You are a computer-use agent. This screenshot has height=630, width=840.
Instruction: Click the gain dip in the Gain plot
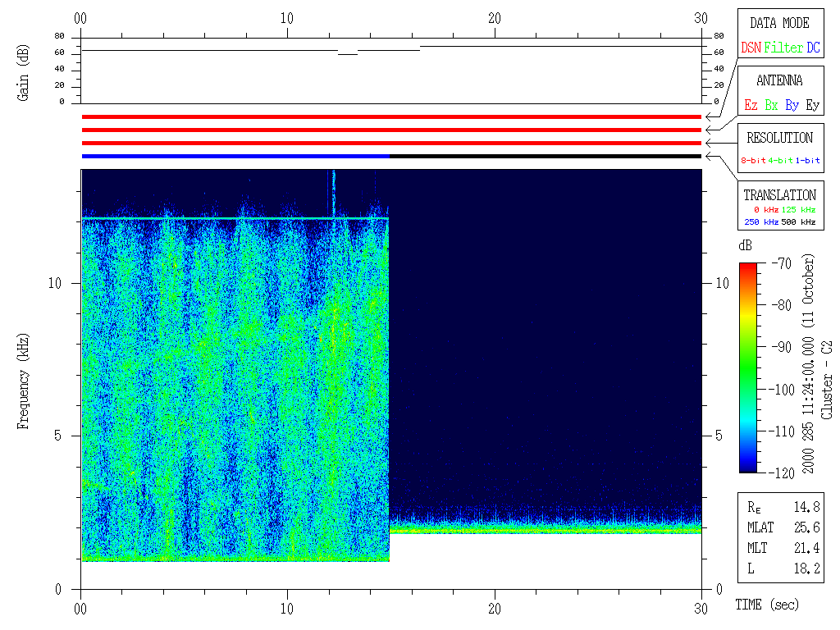(x=348, y=54)
